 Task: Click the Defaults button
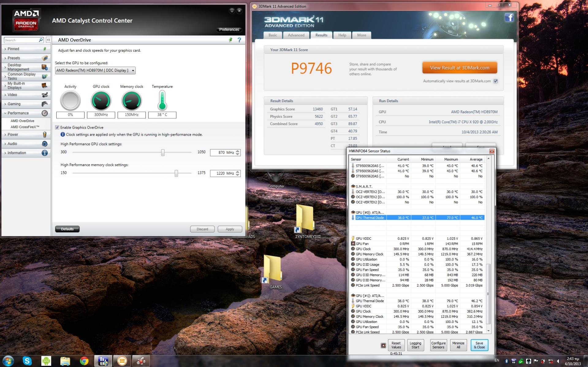point(67,229)
